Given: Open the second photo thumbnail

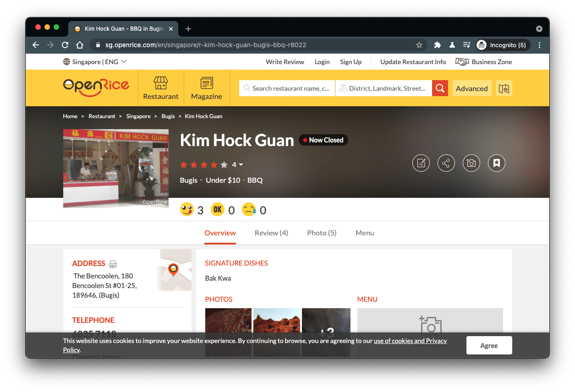Looking at the screenshot, I should [x=277, y=332].
